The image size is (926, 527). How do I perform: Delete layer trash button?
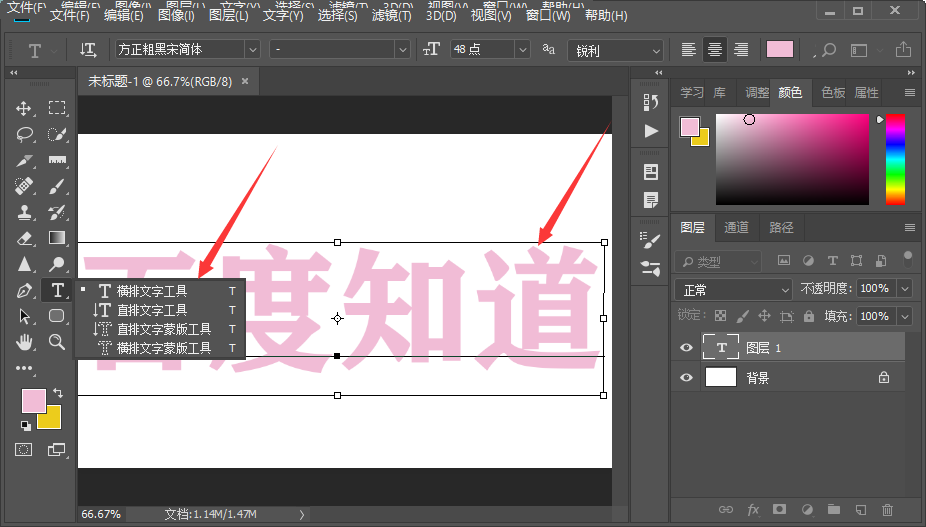click(887, 509)
